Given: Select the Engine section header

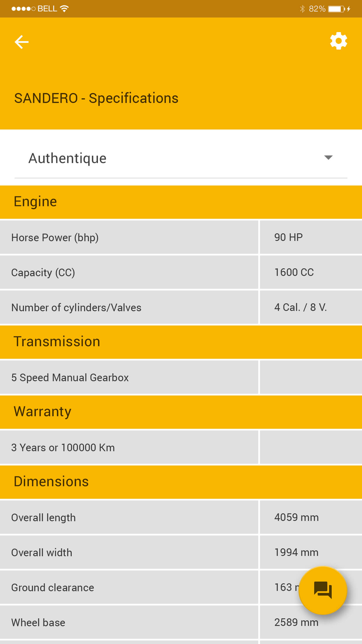Looking at the screenshot, I should (x=181, y=202).
